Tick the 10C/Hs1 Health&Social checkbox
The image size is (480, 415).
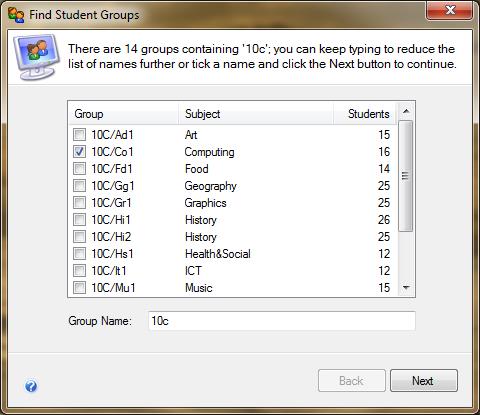point(79,254)
